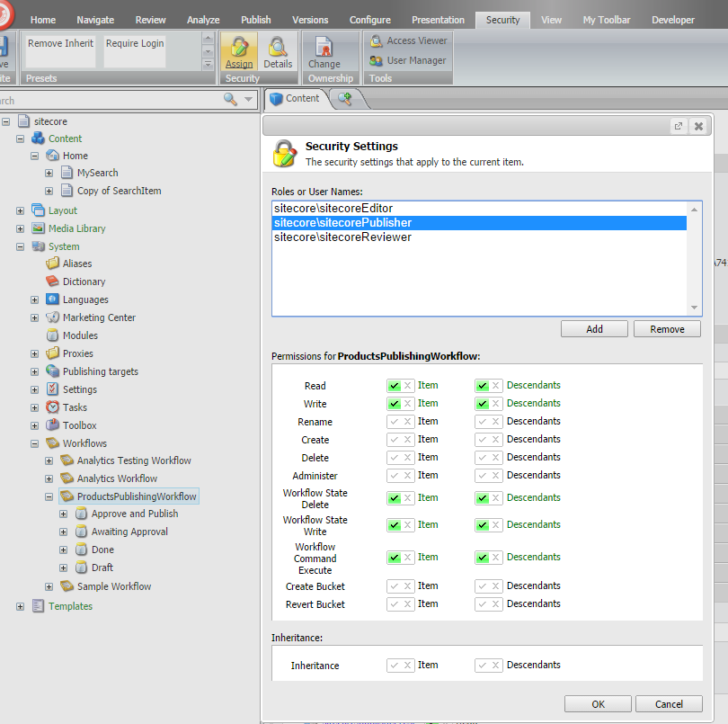
Task: Deny Delete for Descendants
Action: tap(495, 458)
